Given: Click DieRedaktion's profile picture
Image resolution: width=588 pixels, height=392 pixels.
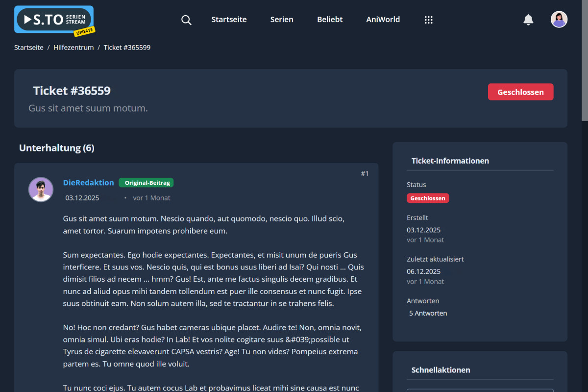Looking at the screenshot, I should click(x=41, y=190).
